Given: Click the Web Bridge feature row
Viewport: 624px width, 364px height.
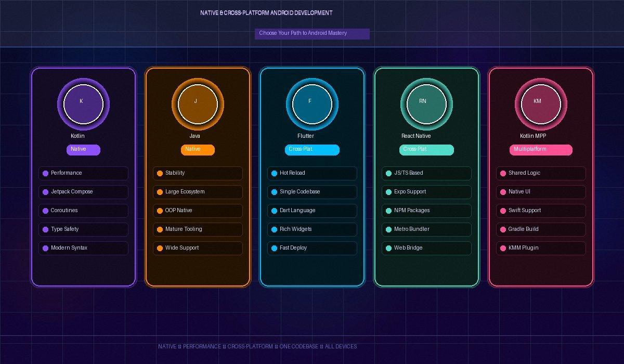Looking at the screenshot, I should (426, 248).
